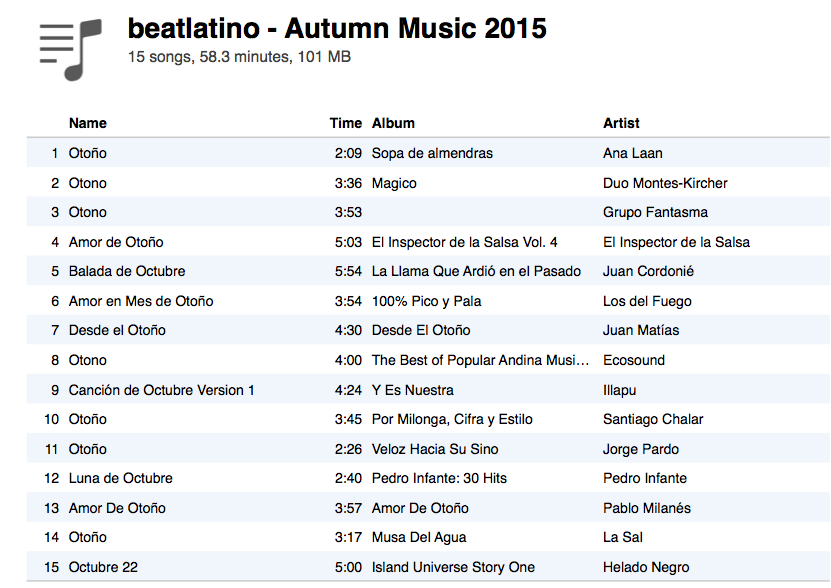
Task: Click the Ecosound artist entry
Action: [x=634, y=361]
